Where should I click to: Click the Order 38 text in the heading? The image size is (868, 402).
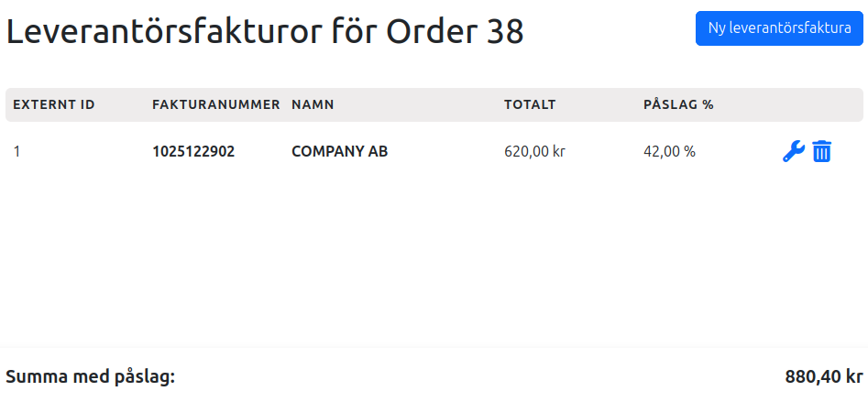[455, 33]
